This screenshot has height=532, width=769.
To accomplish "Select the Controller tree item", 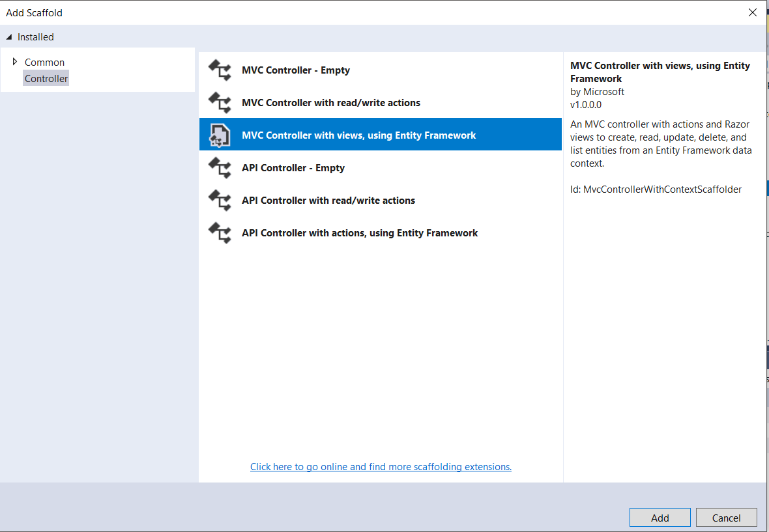I will click(x=46, y=78).
